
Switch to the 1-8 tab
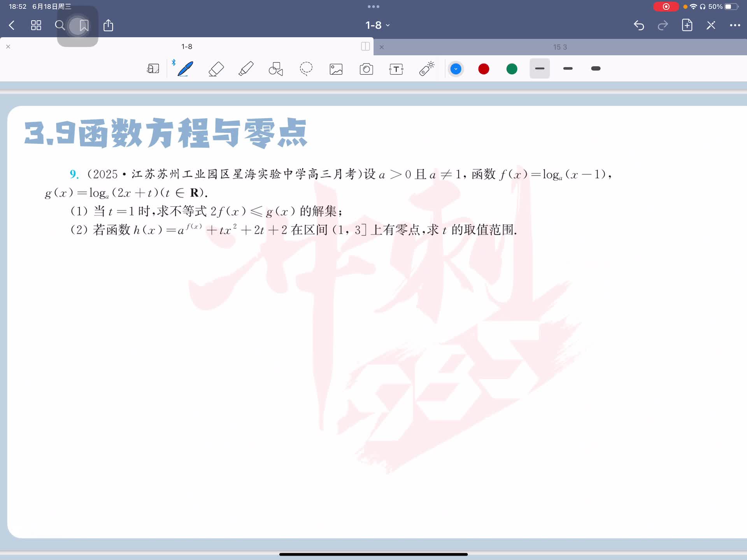(187, 46)
